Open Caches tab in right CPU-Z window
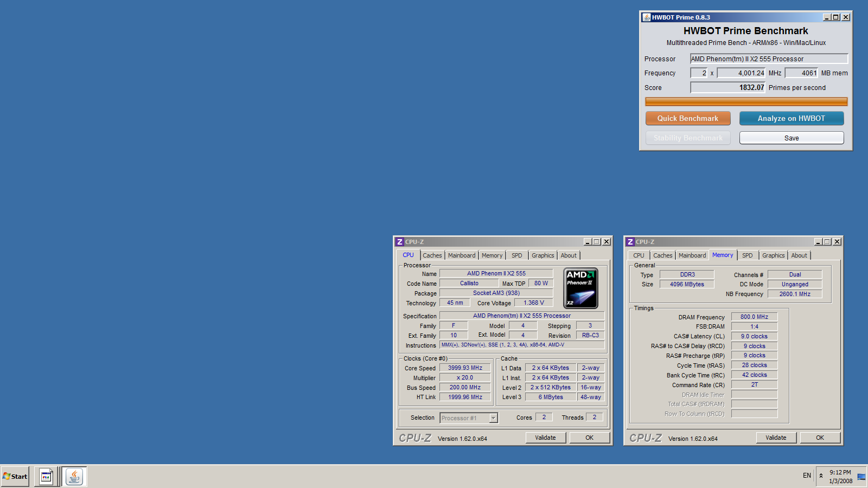 (663, 255)
